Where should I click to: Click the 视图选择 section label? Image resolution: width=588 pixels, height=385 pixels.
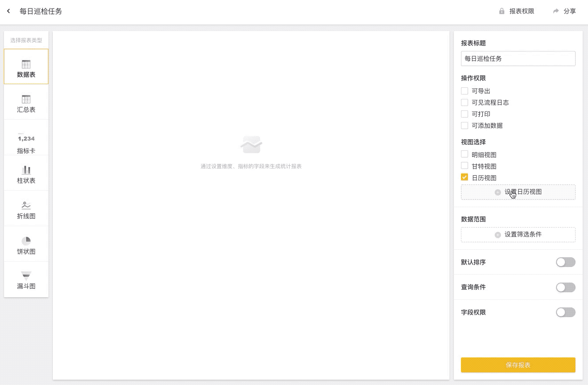(x=473, y=142)
